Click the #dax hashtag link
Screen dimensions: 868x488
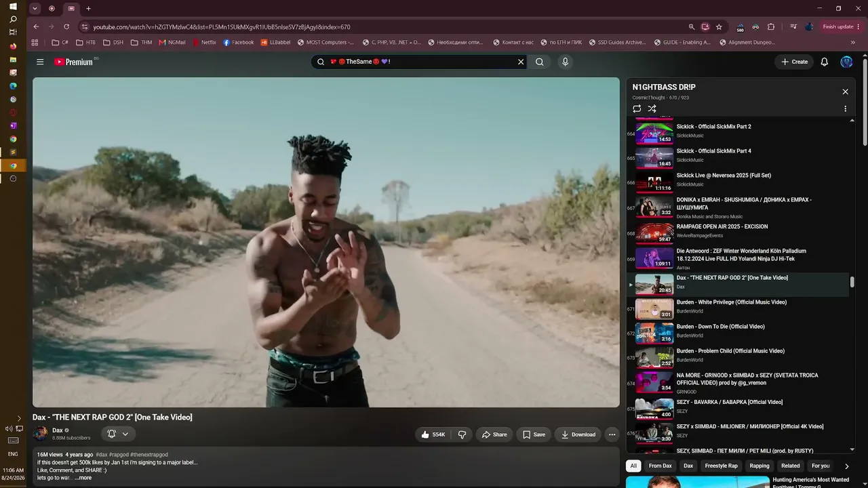click(102, 455)
